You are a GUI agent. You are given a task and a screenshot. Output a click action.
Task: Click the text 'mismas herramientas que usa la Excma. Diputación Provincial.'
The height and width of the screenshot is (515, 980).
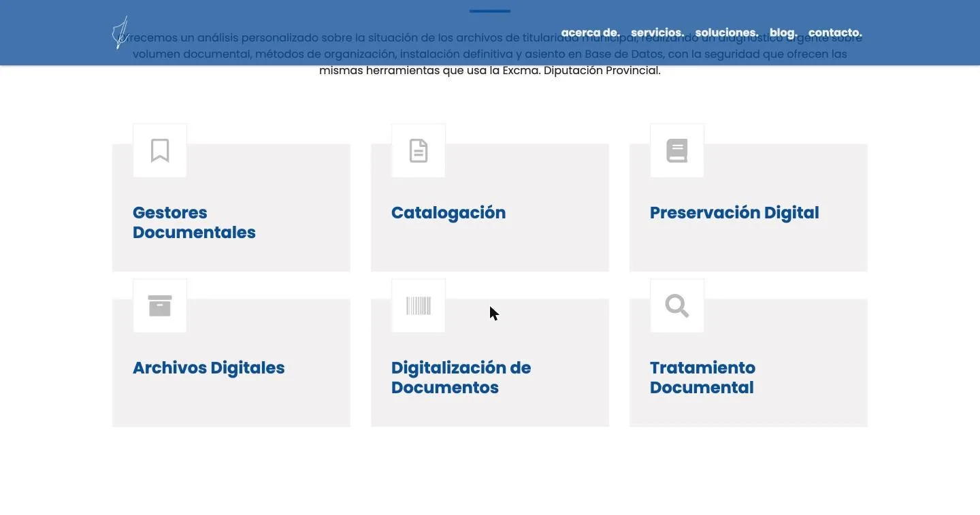click(x=490, y=70)
